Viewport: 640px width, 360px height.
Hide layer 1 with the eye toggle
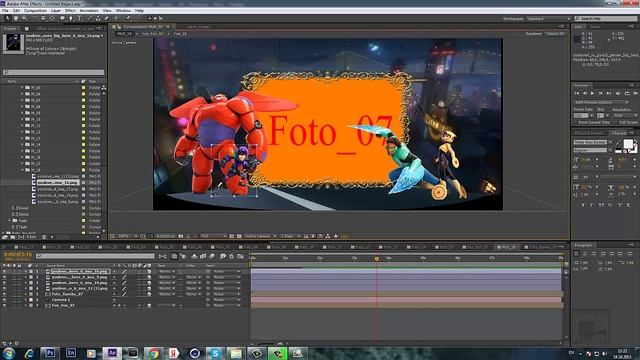point(4,271)
